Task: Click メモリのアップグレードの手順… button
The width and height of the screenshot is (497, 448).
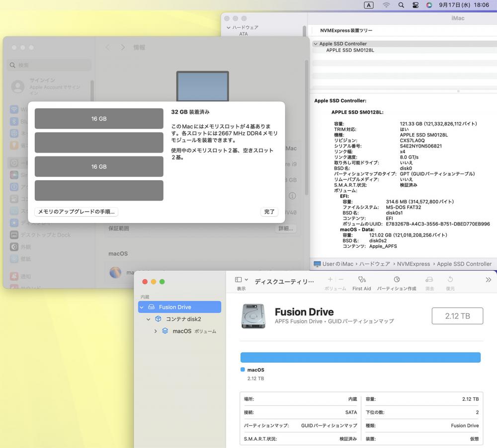Action: click(x=77, y=212)
